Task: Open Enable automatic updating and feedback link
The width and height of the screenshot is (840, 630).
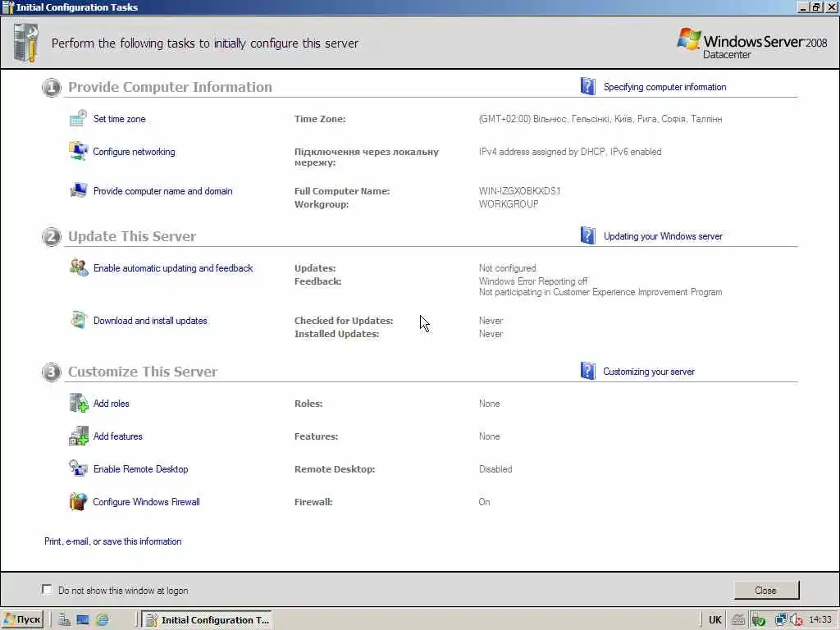Action: (173, 268)
